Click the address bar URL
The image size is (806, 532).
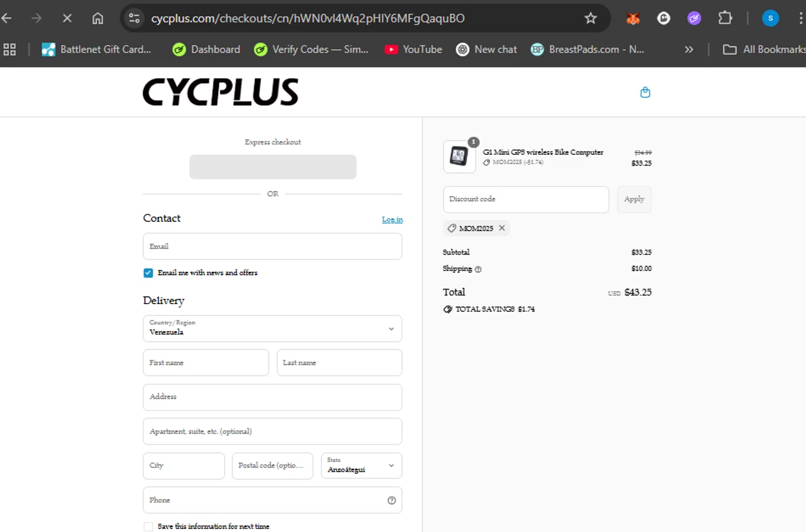pos(308,18)
